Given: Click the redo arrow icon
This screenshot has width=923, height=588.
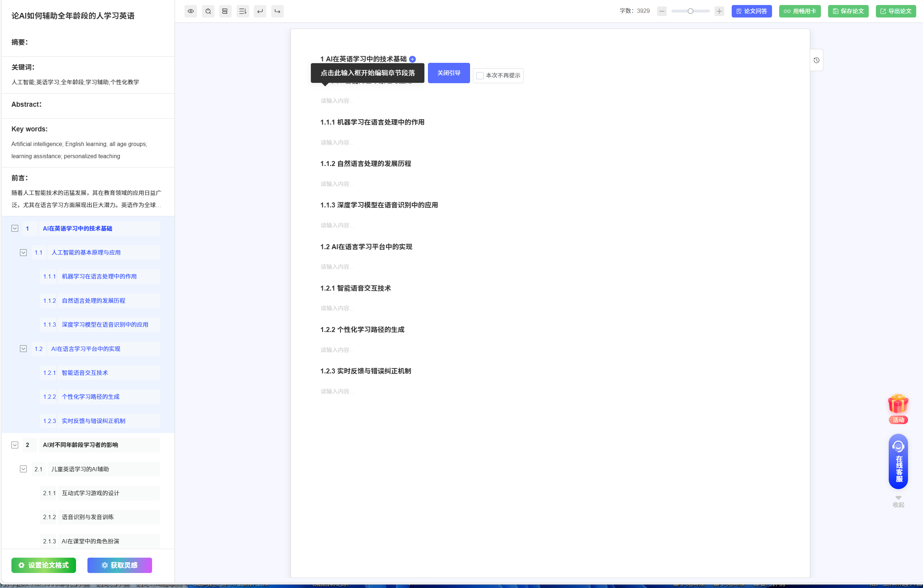Looking at the screenshot, I should pyautogui.click(x=277, y=11).
